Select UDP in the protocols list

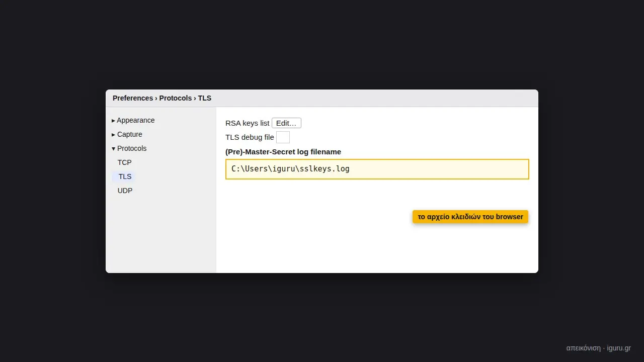(x=125, y=191)
